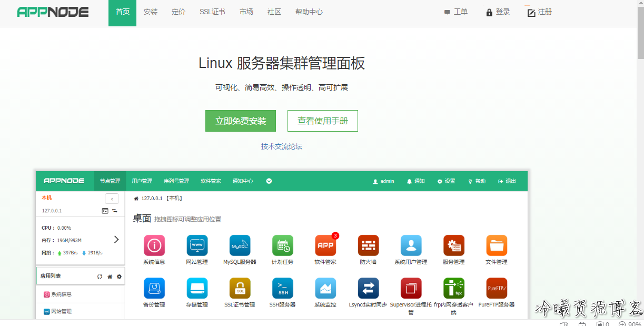Select the 节点管理 tab in the panel

[x=110, y=181]
